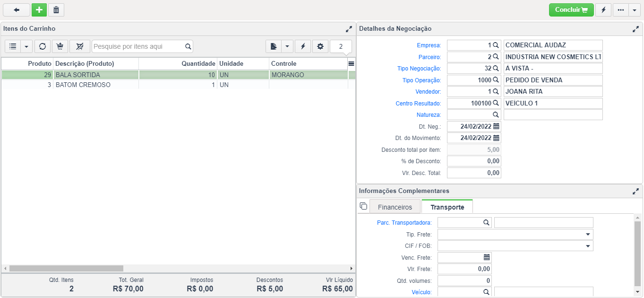Screen dimensions: 644x298
Task: Click the Tipo Negociação search magnifier
Action: click(x=496, y=69)
